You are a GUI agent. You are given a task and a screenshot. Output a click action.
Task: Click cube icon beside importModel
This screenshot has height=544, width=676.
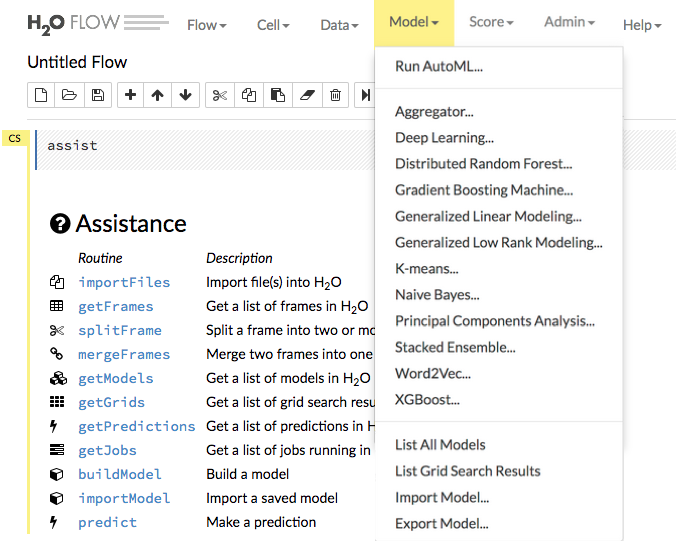pos(56,498)
